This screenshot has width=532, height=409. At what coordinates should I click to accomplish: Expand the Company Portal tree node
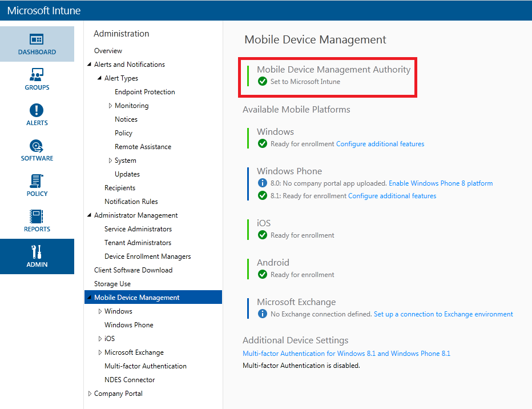[90, 394]
